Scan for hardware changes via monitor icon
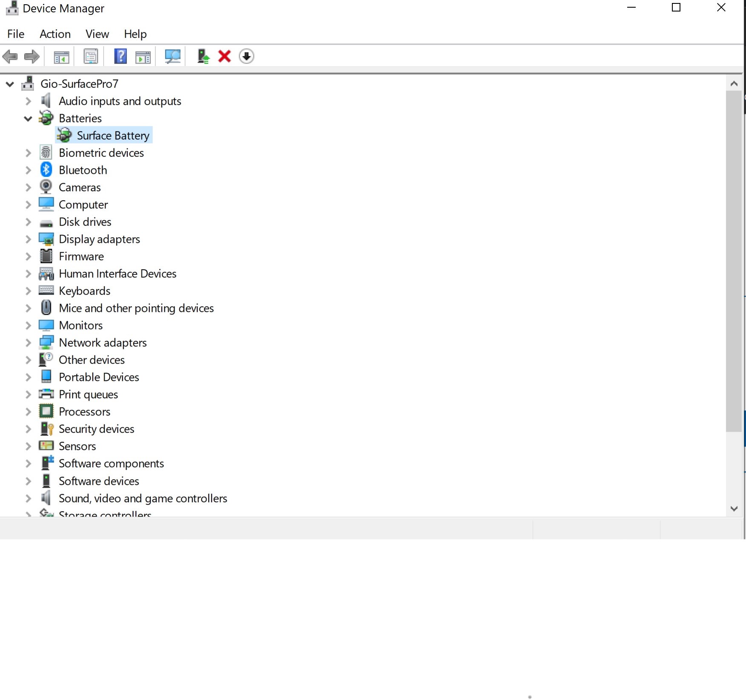 point(172,56)
